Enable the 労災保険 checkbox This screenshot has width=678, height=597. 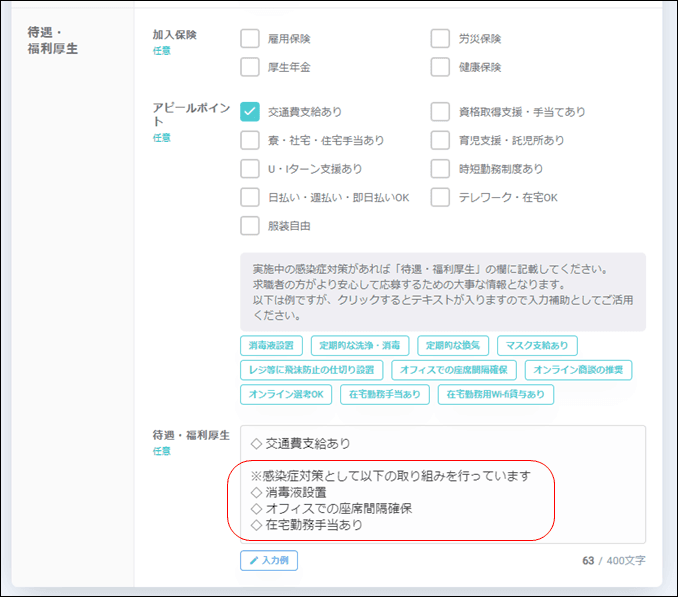440,39
